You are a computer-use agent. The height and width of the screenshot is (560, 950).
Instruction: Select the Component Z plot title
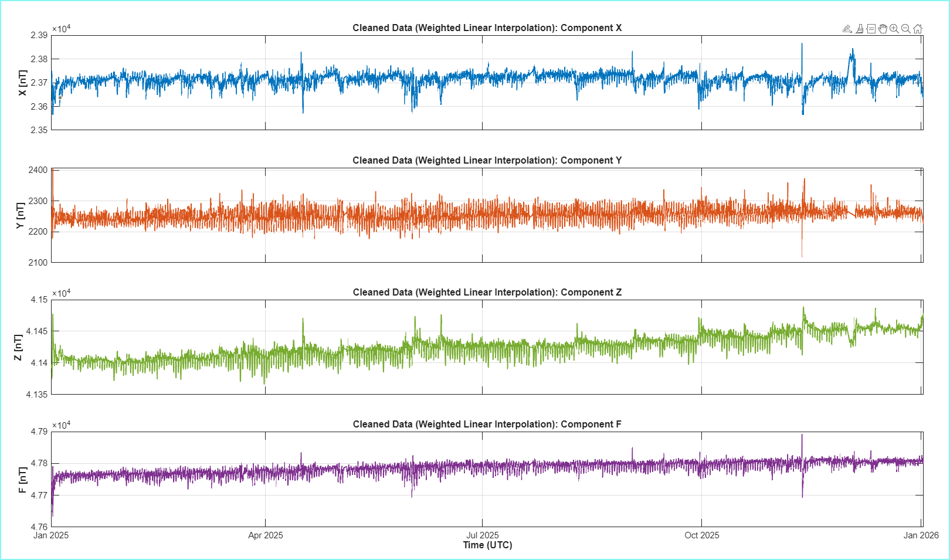click(x=487, y=292)
